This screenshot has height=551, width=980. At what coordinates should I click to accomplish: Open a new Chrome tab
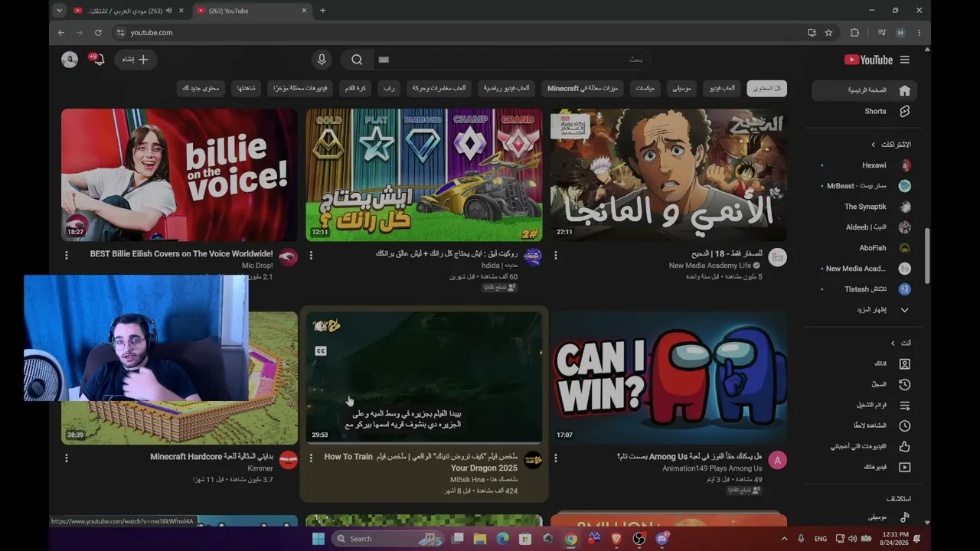[x=322, y=11]
